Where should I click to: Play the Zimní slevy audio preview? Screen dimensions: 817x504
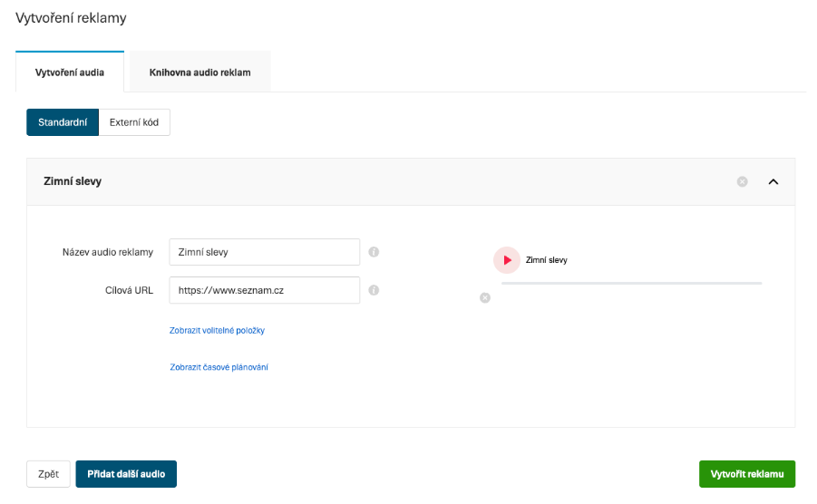[x=507, y=260]
